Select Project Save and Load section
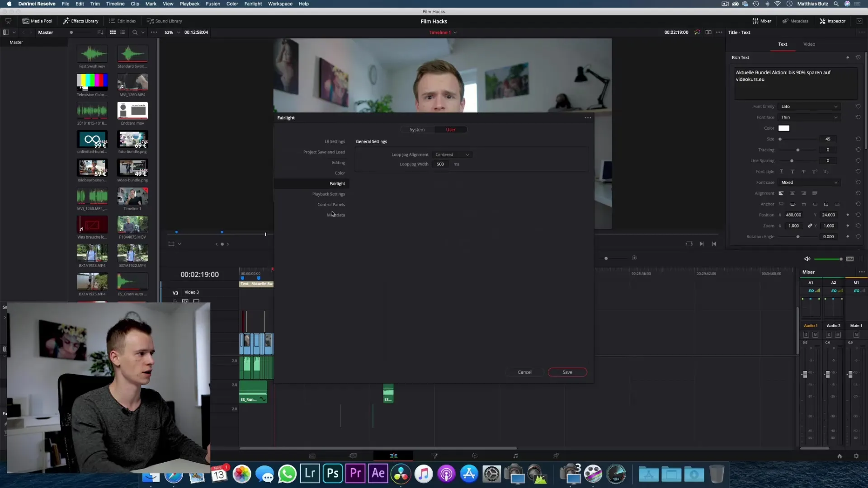 [x=324, y=152]
